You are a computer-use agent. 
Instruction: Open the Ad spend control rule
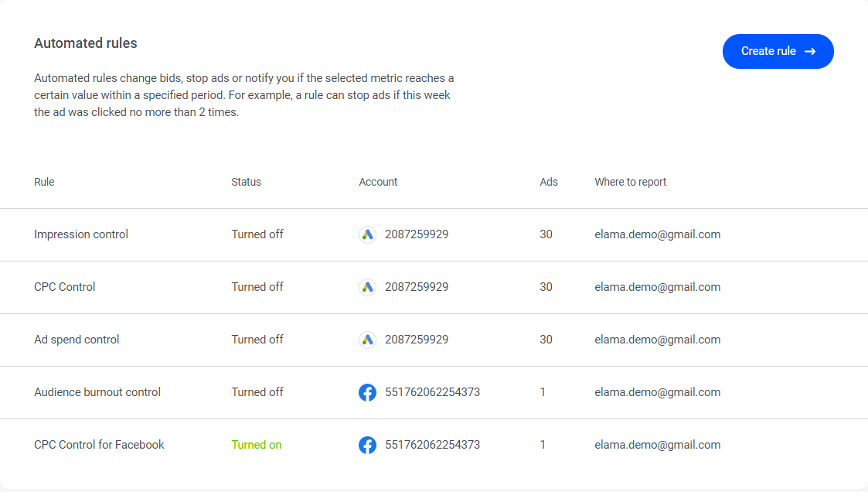tap(77, 340)
